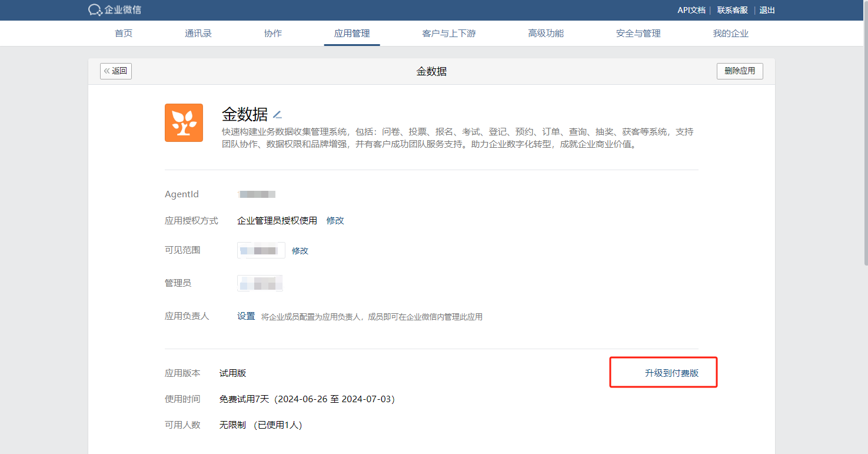The width and height of the screenshot is (868, 454).
Task: Open 通讯录 tab
Action: pos(198,34)
